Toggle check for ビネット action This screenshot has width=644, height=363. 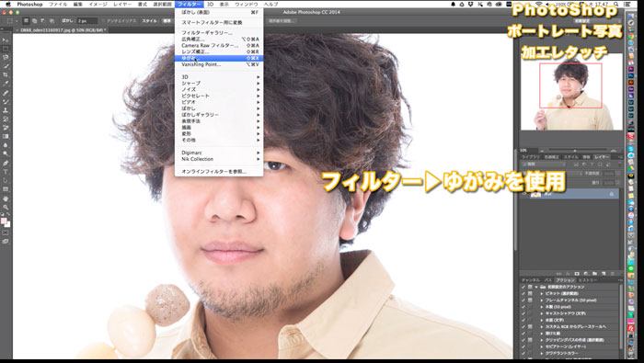[523, 293]
